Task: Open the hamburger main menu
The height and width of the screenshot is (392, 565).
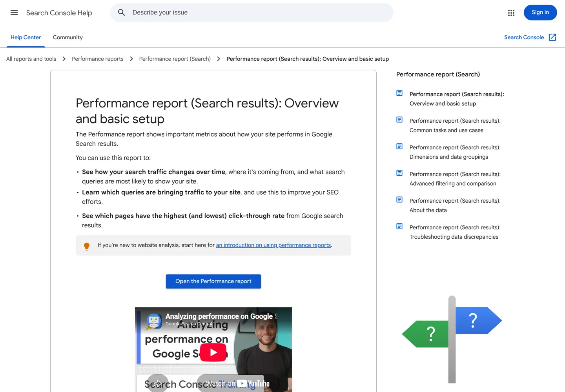Action: [14, 13]
